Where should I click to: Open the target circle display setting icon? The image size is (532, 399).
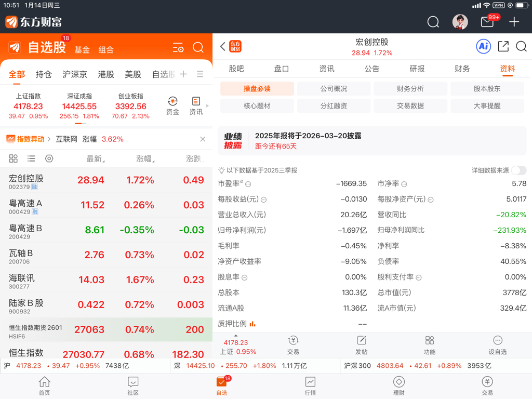pos(49,158)
